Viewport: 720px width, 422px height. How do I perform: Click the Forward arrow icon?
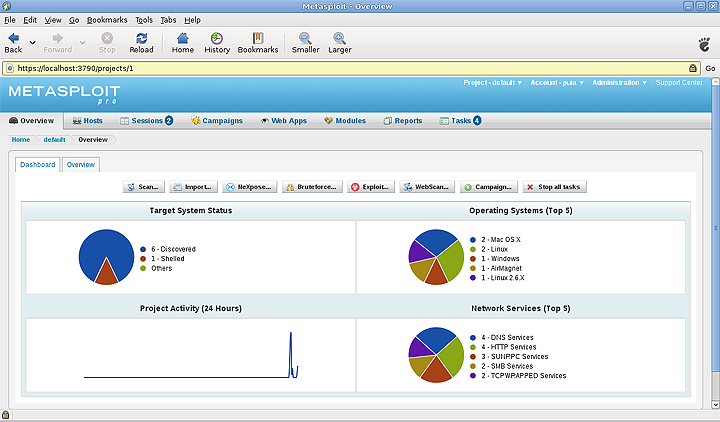pos(57,38)
